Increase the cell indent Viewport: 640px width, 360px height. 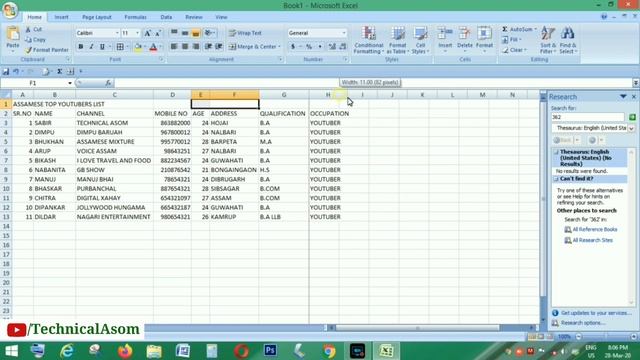(x=219, y=47)
